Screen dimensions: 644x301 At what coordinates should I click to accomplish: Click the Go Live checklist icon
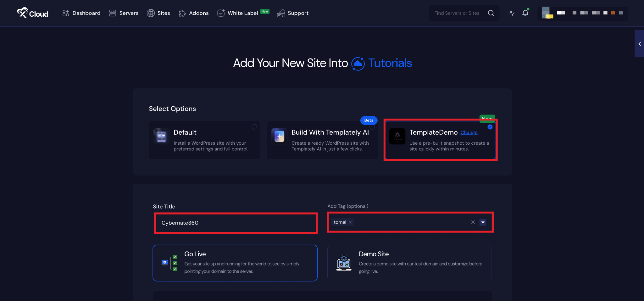(169, 263)
